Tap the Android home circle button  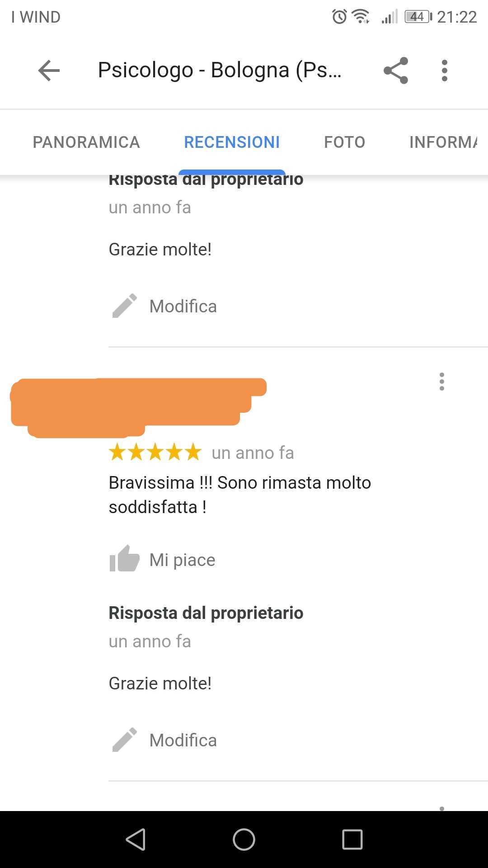(x=244, y=840)
